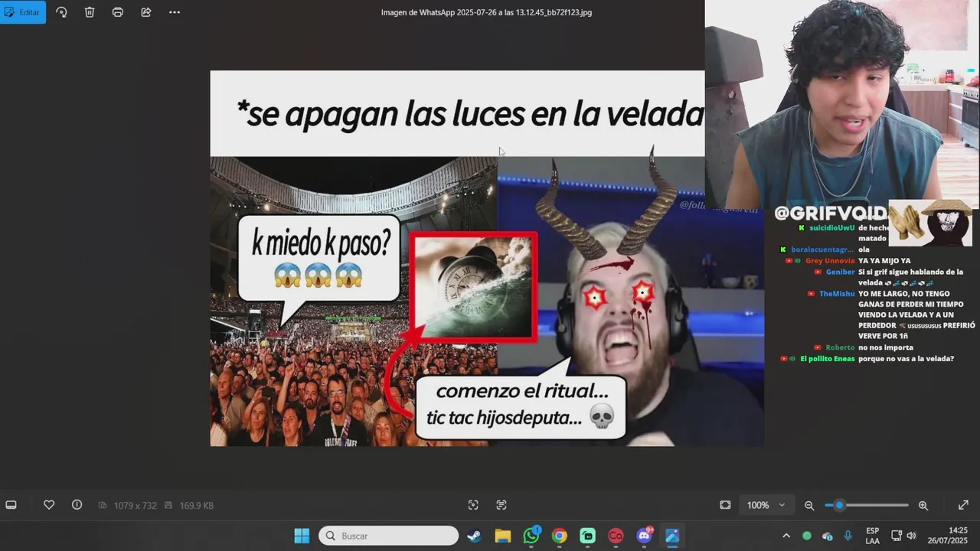Enter full screen with the expand arrows icon

963,505
